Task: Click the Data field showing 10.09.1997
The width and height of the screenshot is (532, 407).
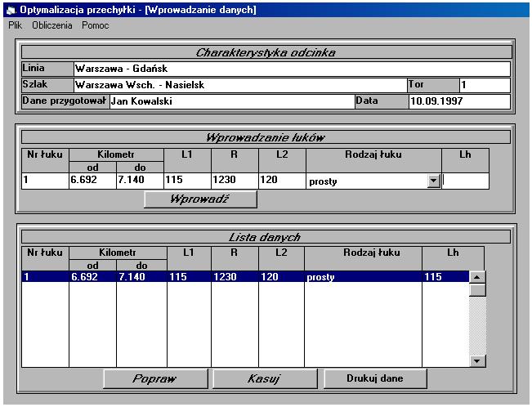Action: coord(459,101)
